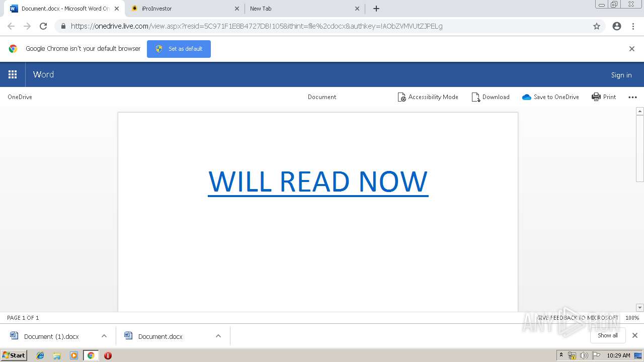Open media player from taskbar
Screen dimensions: 644x362
74,355
